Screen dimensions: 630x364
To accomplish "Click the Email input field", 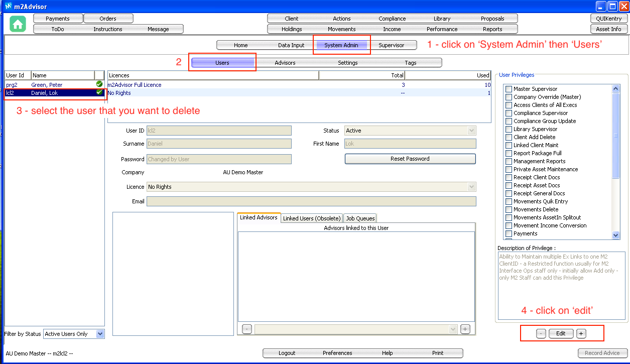I will click(x=311, y=201).
